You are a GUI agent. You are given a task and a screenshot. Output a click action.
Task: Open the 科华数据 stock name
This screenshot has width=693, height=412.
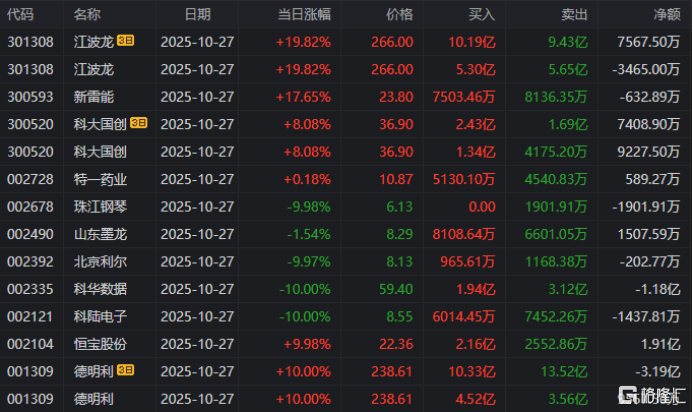point(100,289)
